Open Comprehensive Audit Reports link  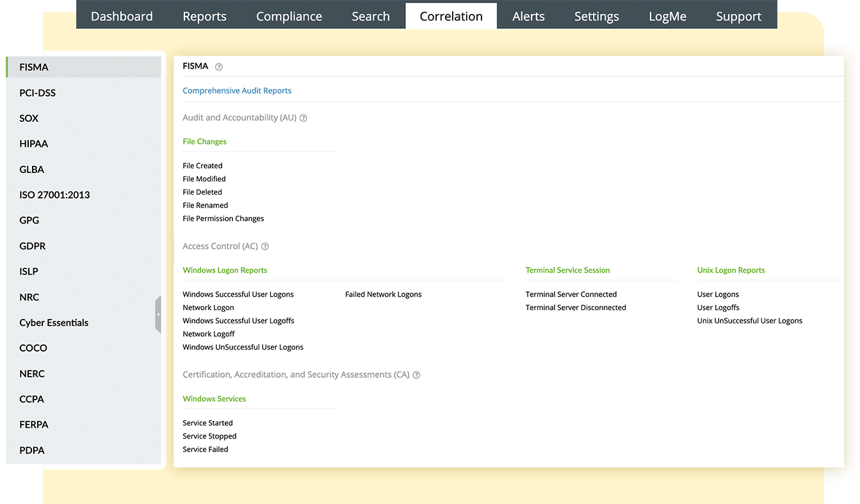coord(237,91)
